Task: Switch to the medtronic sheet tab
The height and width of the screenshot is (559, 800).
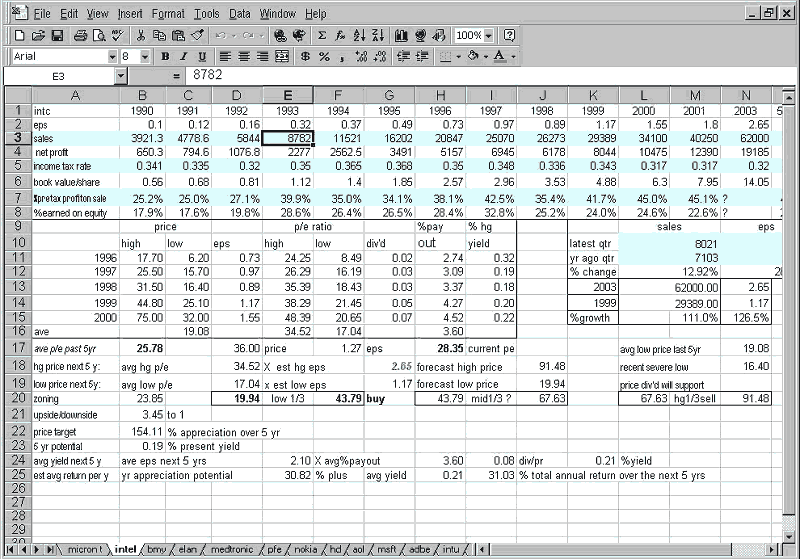Action: [234, 550]
